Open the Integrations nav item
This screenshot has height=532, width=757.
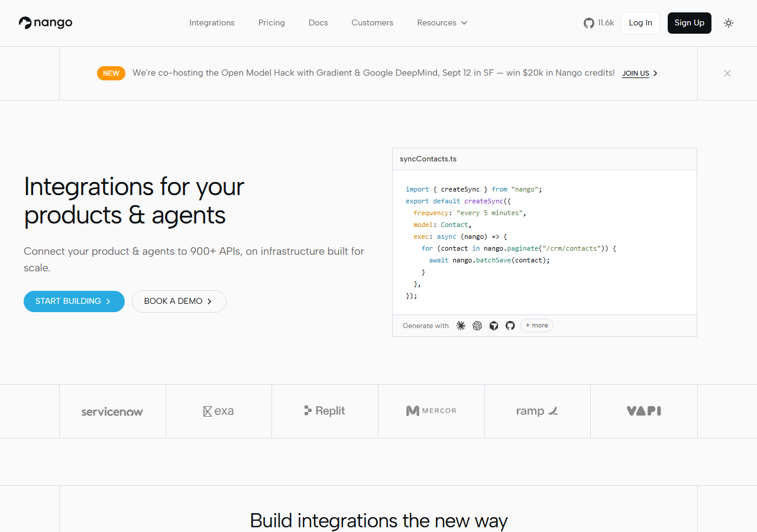[212, 23]
